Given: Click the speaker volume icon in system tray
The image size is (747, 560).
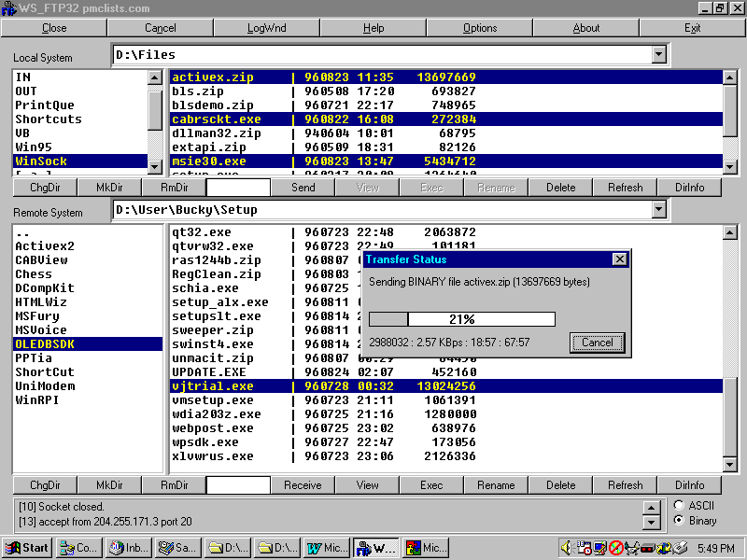Looking at the screenshot, I should point(569,548).
